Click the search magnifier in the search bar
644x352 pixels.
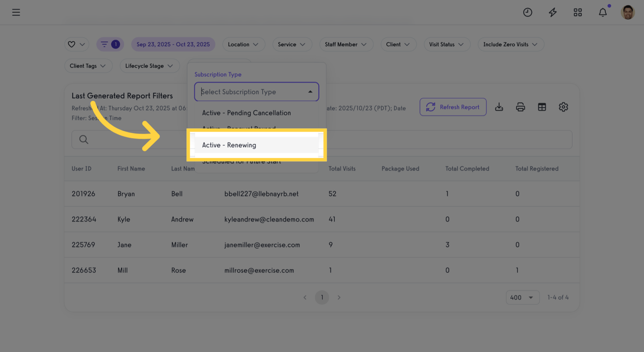84,139
